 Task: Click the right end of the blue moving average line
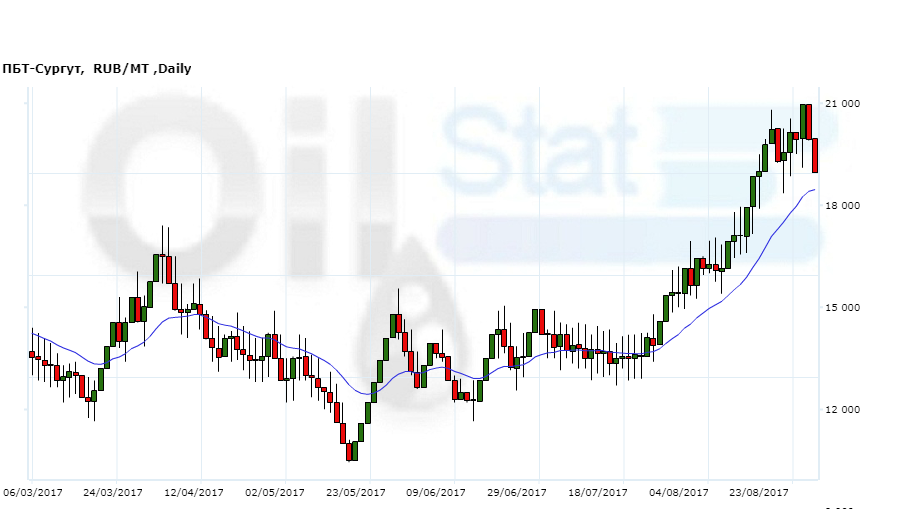click(x=814, y=189)
